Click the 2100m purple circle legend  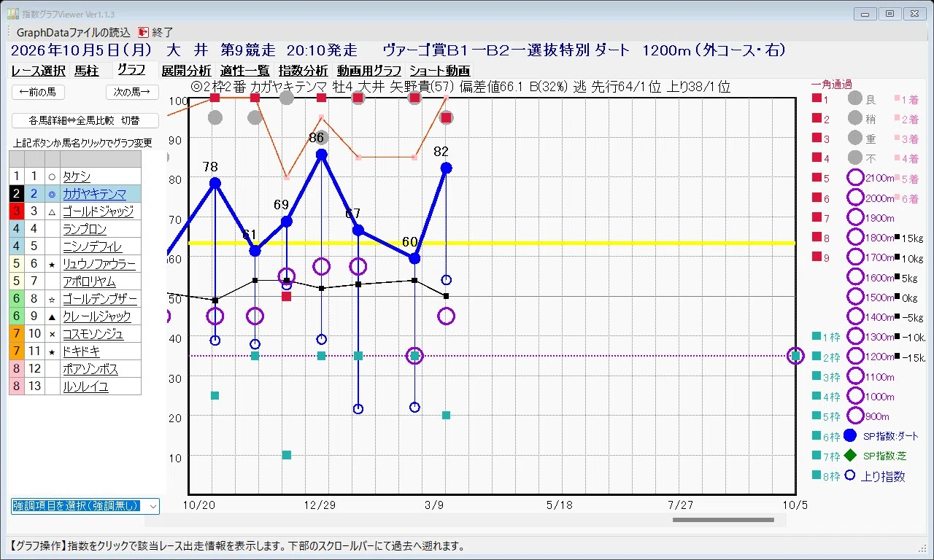click(855, 178)
